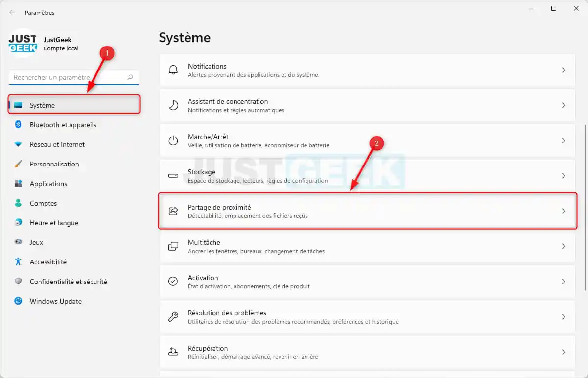Viewport: 588px width, 378px height.
Task: Click the JustGeek profile picture
Action: tap(23, 44)
